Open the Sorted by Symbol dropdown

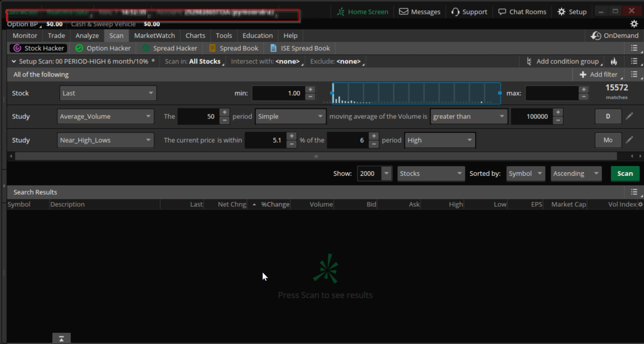point(525,173)
